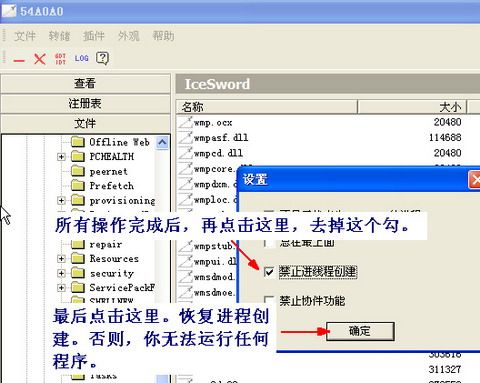Open the 外观 menu
Viewport: 480px width, 383px height.
129,36
